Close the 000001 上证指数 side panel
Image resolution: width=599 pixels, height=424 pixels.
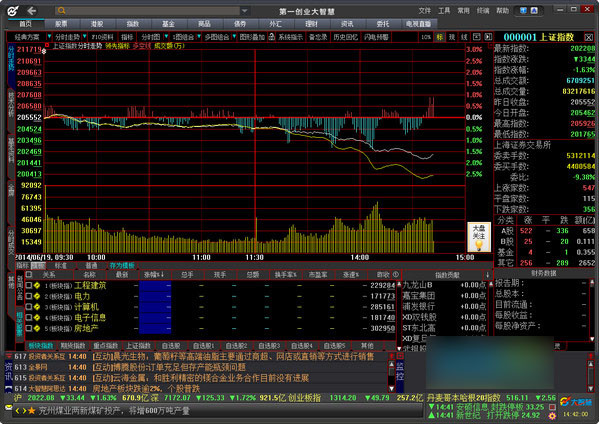click(x=589, y=37)
